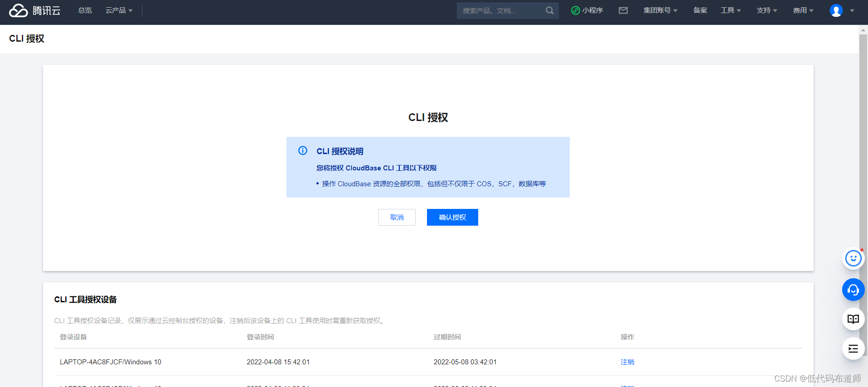Open the smiley feedback floating icon

pyautogui.click(x=853, y=259)
